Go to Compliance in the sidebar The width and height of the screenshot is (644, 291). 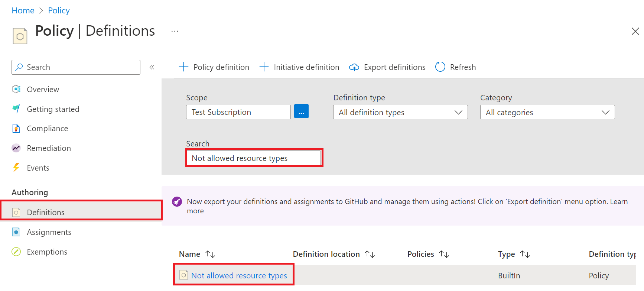[47, 129]
